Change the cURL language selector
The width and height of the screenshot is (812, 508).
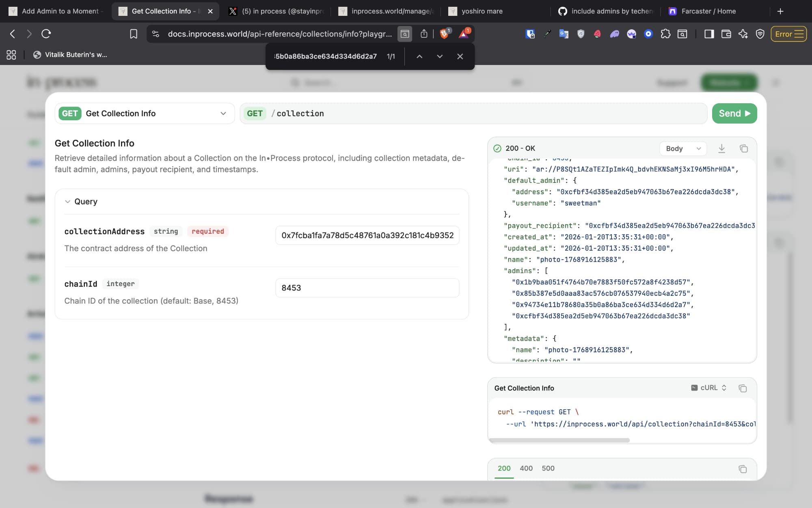709,388
